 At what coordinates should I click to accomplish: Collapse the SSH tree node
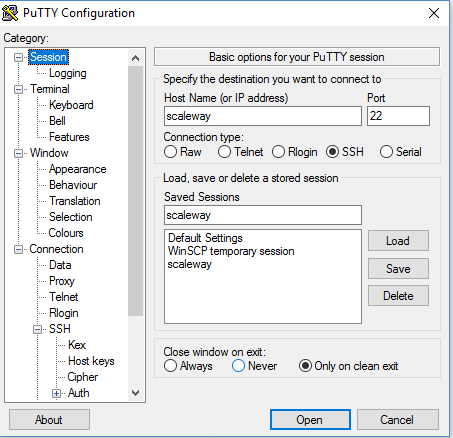[37, 330]
